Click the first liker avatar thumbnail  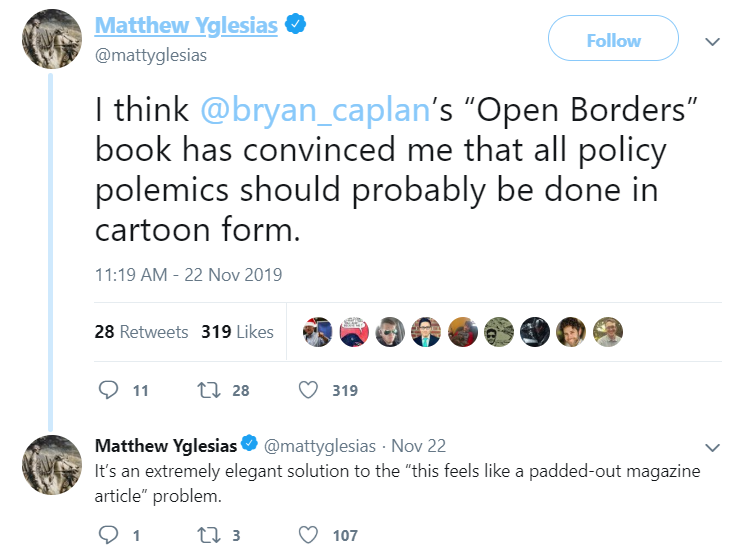click(x=318, y=332)
